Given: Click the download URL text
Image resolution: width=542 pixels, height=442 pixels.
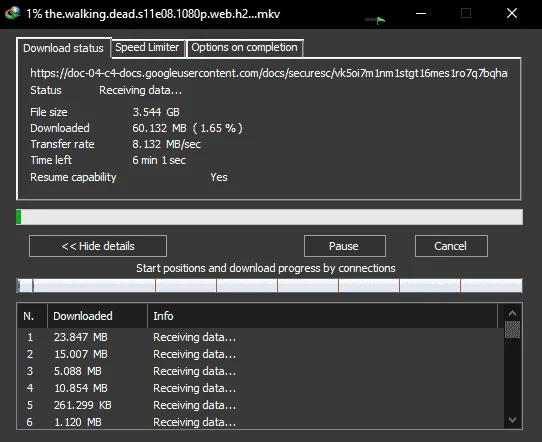Looking at the screenshot, I should pyautogui.click(x=269, y=73).
